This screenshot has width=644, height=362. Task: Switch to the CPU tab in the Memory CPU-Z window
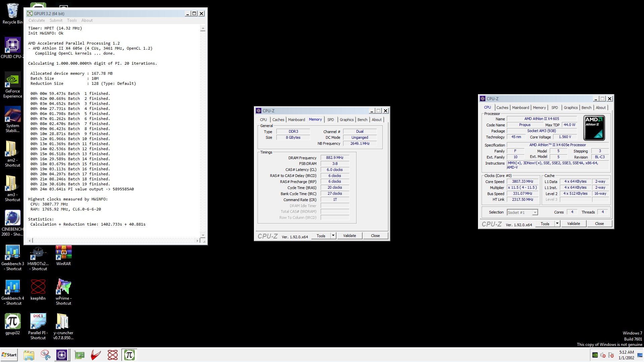(x=263, y=120)
